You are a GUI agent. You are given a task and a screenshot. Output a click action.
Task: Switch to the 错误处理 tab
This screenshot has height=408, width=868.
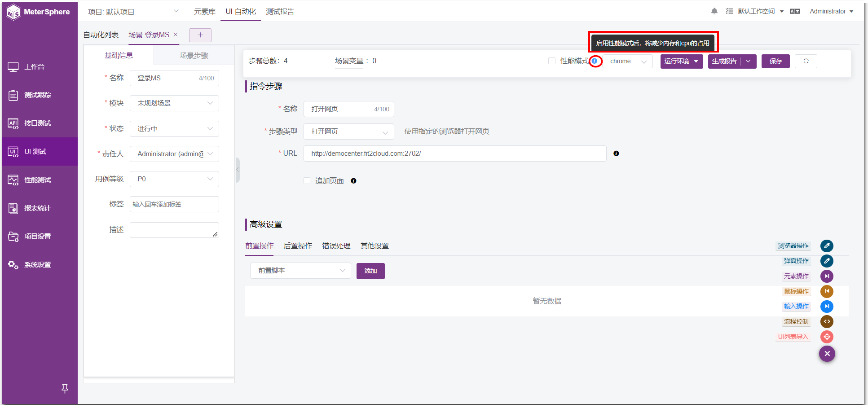[336, 246]
